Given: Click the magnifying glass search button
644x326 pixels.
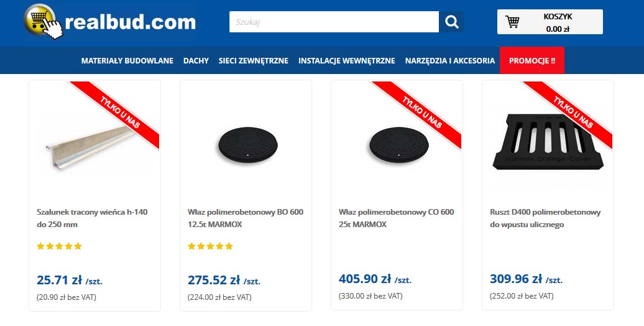Looking at the screenshot, I should click(452, 22).
